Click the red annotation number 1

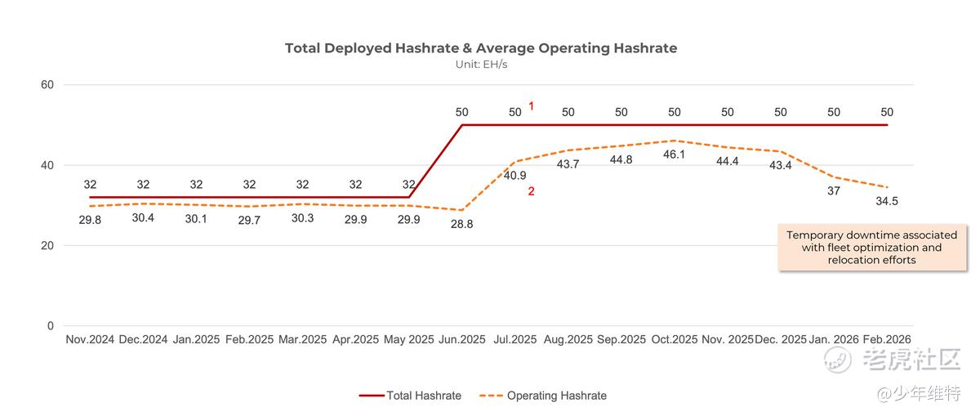coord(531,106)
